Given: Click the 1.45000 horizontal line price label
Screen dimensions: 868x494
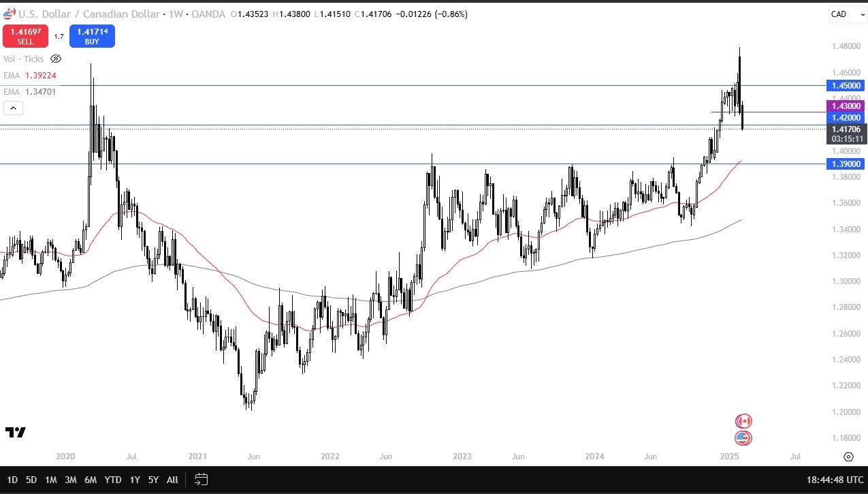Looking at the screenshot, I should pyautogui.click(x=846, y=85).
